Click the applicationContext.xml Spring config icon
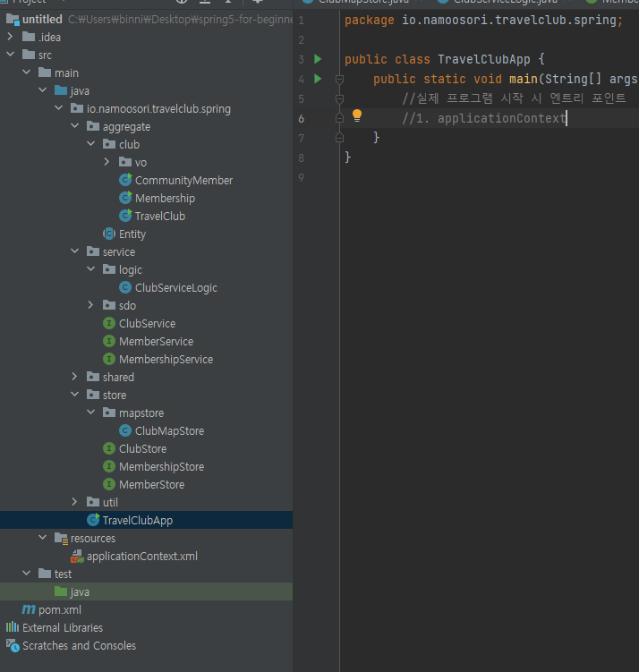639x672 pixels. coord(77,557)
